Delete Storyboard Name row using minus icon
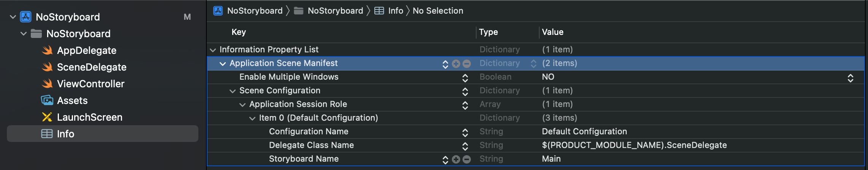Viewport: 868px width, 170px height. click(467, 160)
